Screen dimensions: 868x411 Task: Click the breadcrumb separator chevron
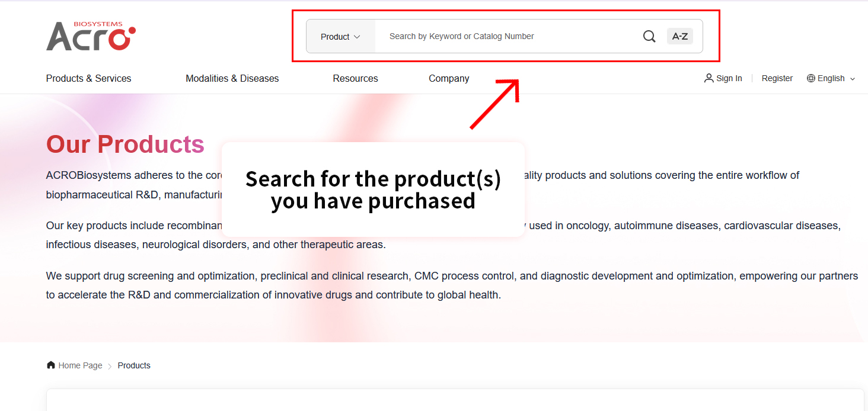point(110,366)
